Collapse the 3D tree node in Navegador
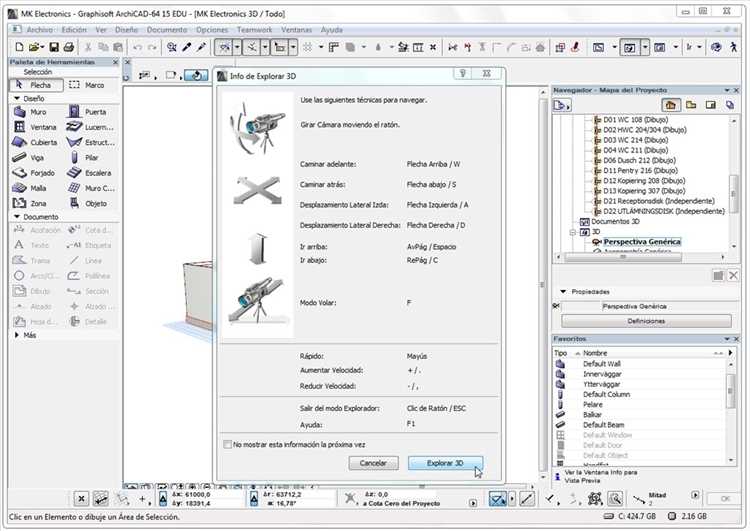The image size is (750, 531). 573,232
